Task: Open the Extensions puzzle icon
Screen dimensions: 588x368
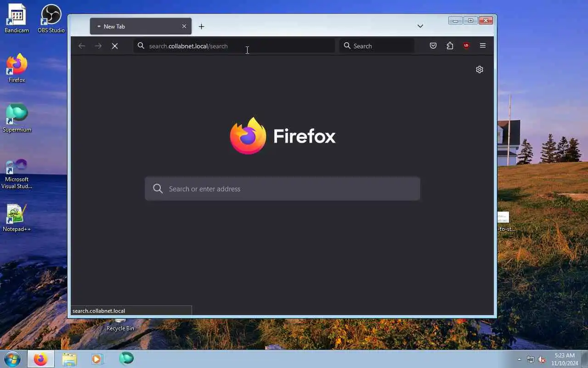Action: [450, 46]
